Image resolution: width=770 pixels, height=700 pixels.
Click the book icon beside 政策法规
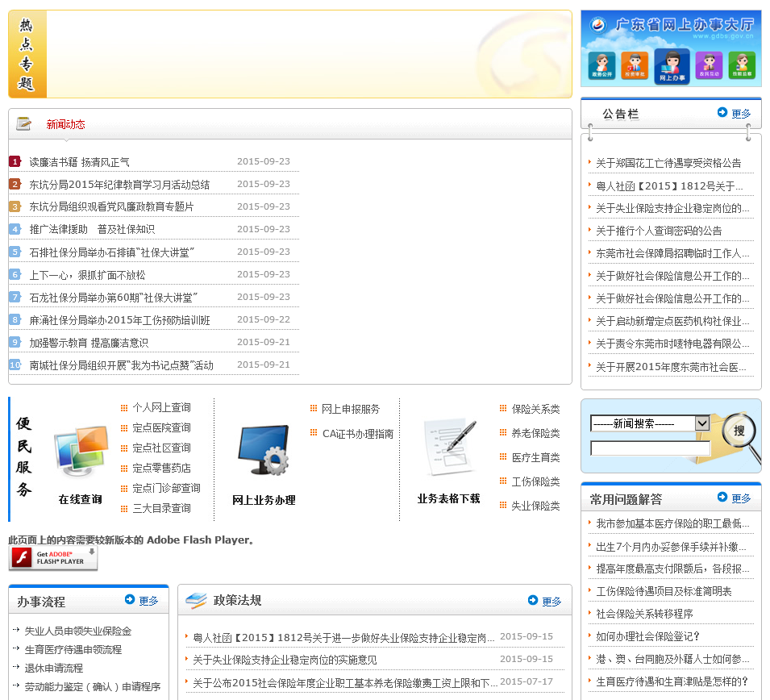[x=196, y=600]
